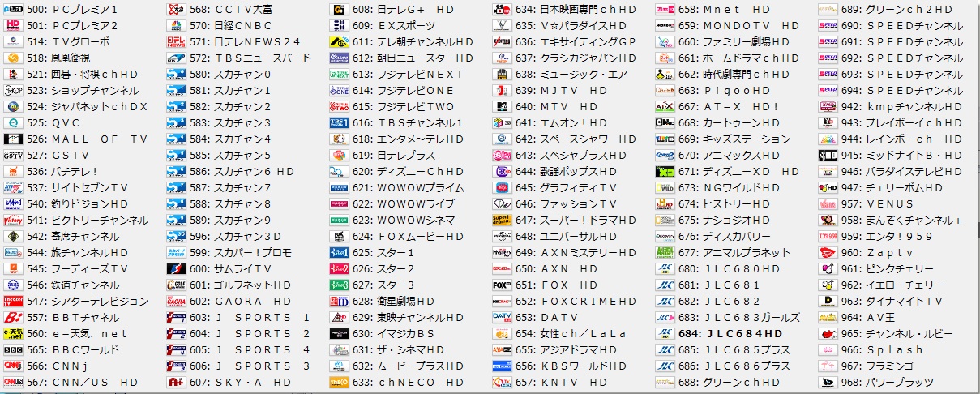Click the BBC logo beside BBCワールド

[13, 349]
